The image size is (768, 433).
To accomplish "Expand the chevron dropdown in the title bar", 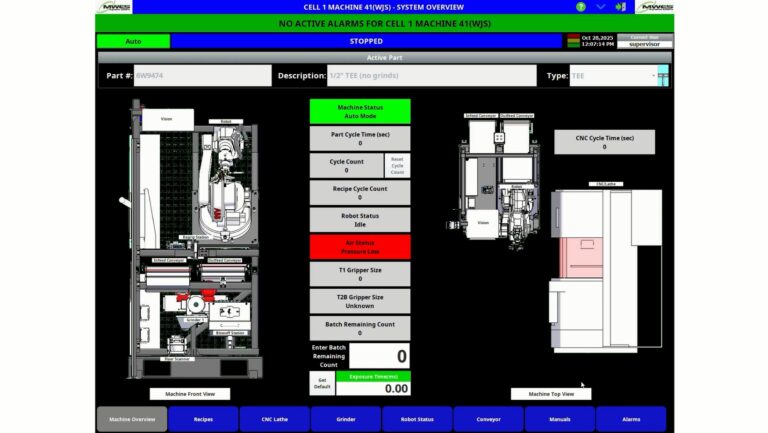I will point(600,7).
